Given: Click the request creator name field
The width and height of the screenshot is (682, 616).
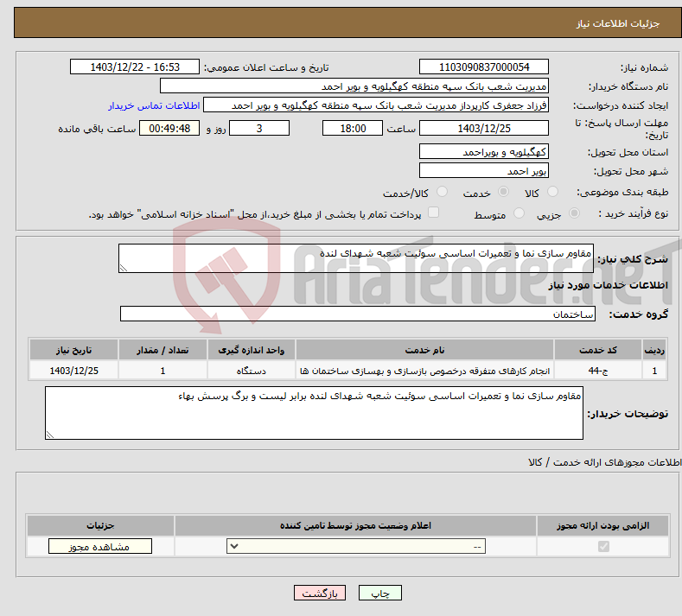Looking at the screenshot, I should point(376,105).
